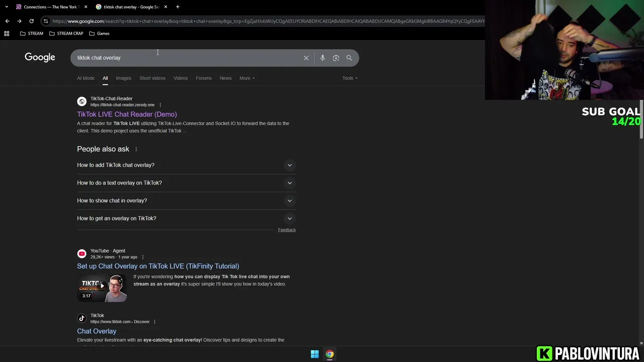Open Set up Chat Overlay on TikTok LIVE link

[x=158, y=266]
